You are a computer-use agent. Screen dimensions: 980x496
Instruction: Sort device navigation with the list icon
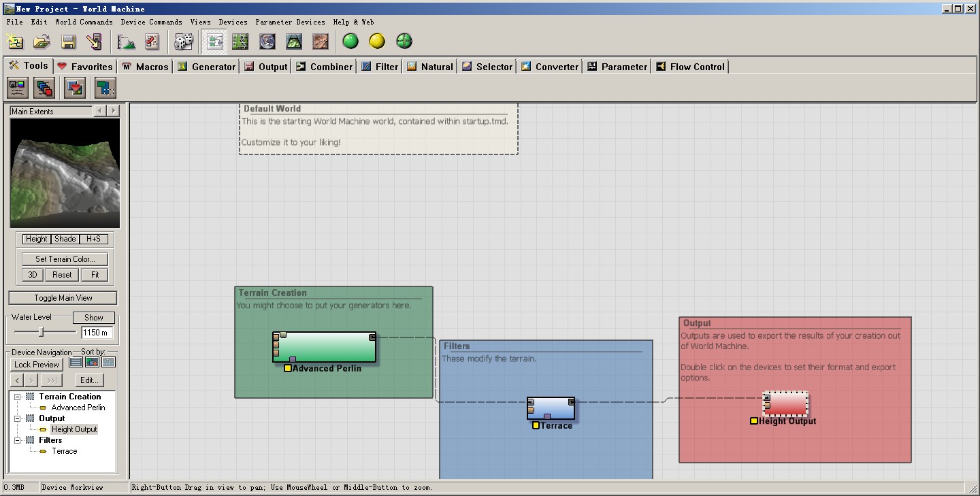tap(76, 362)
